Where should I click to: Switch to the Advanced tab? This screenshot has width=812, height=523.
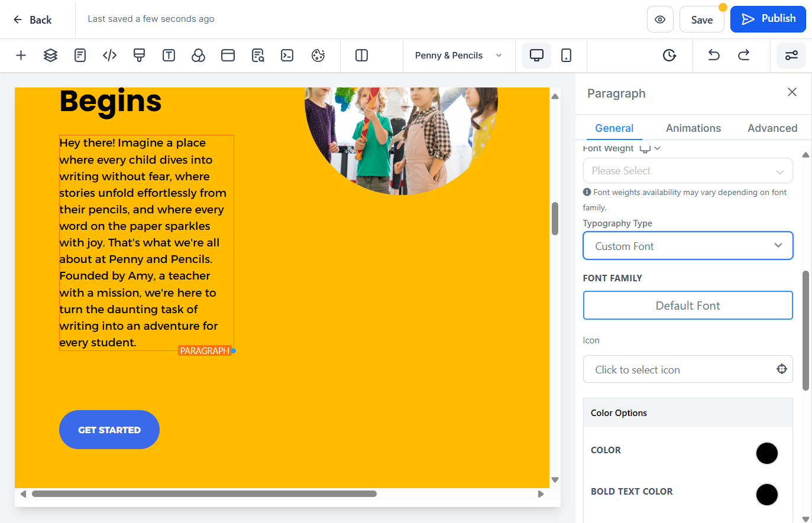(772, 128)
